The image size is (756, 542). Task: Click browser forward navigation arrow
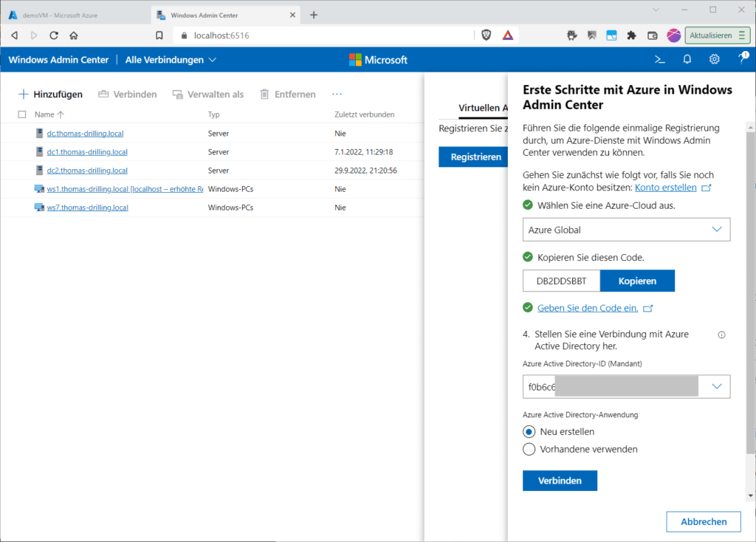pos(34,35)
